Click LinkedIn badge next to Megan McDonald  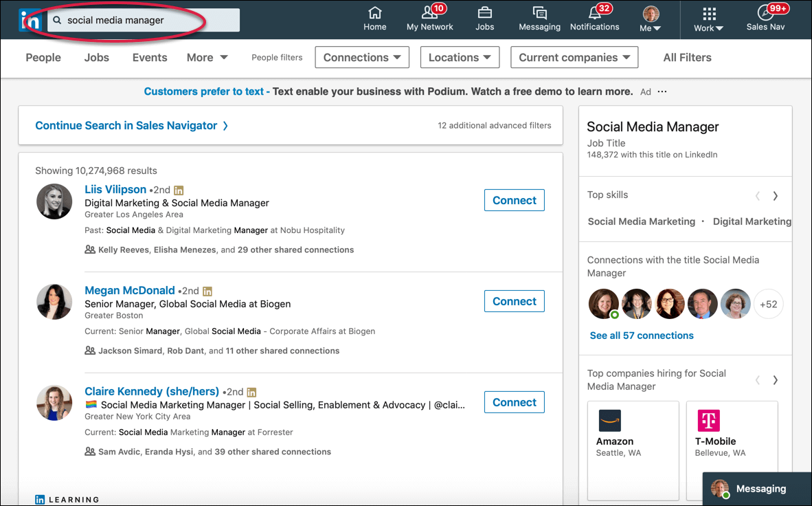(207, 291)
